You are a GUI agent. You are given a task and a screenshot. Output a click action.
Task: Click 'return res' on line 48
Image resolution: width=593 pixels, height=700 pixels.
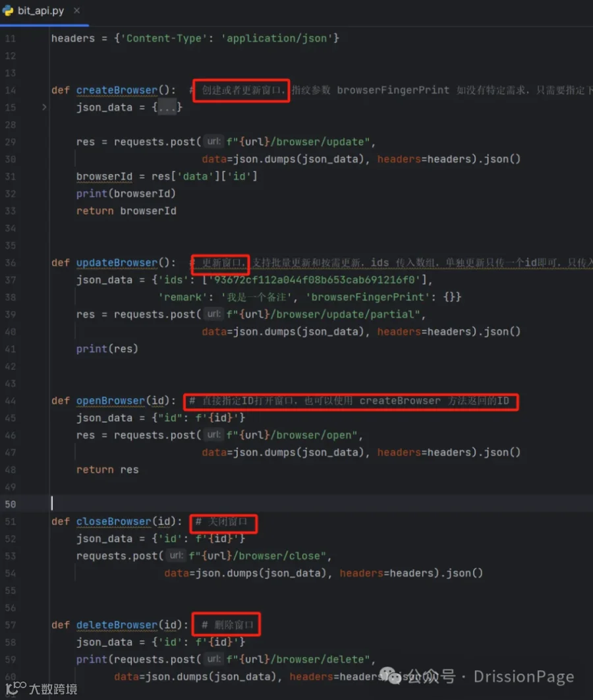(x=107, y=470)
